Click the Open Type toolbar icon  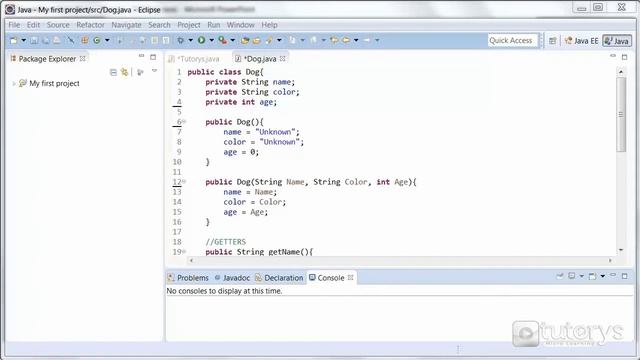pos(245,40)
